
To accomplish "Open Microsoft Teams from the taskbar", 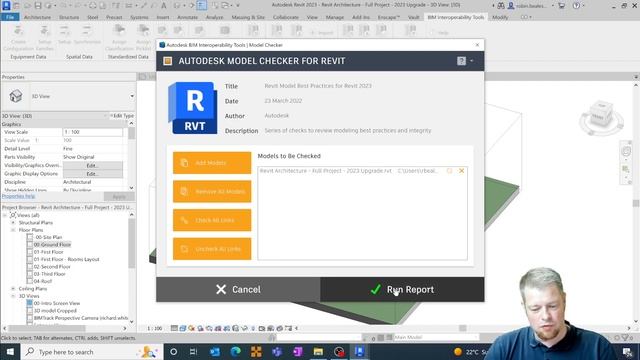I will (277, 352).
